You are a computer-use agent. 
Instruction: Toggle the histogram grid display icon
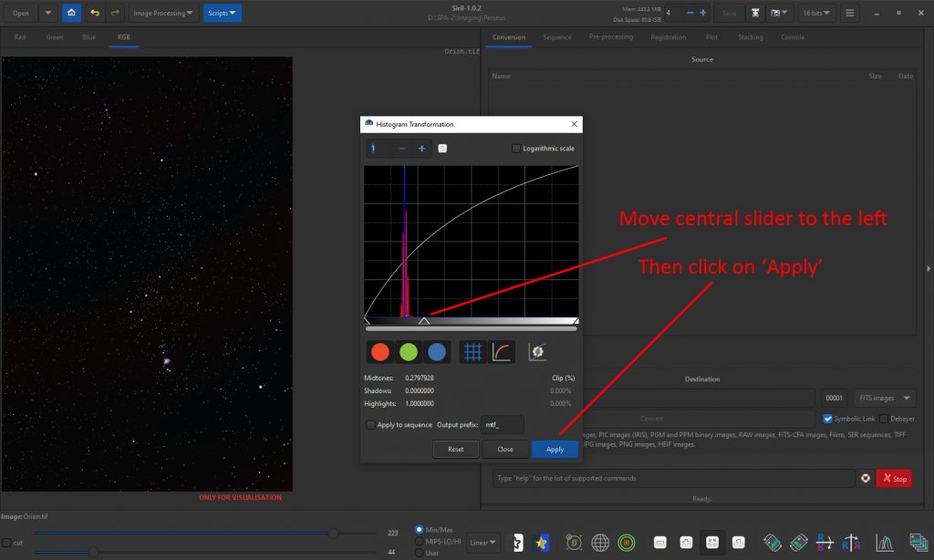click(473, 352)
